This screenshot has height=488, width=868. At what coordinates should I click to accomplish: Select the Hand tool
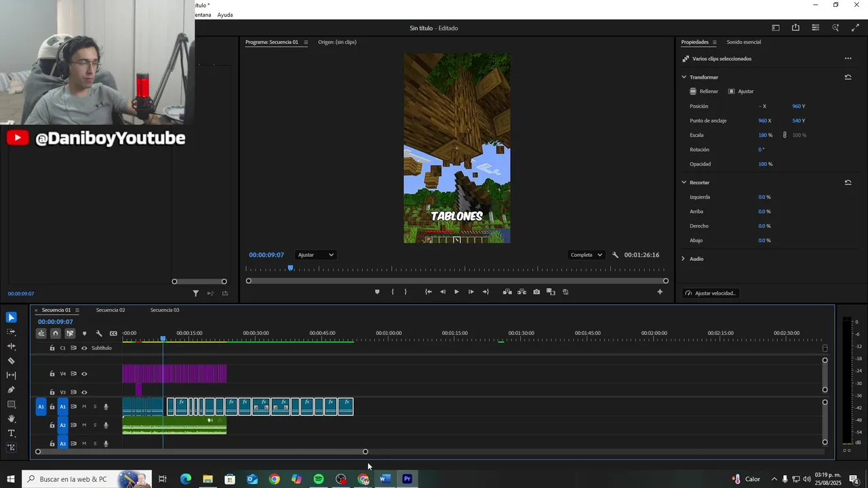coord(12,418)
